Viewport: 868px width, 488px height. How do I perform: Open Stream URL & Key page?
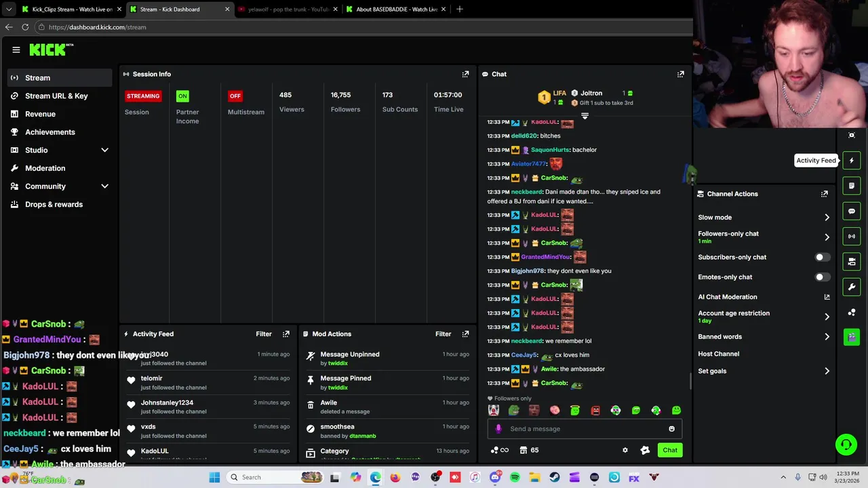[60, 96]
